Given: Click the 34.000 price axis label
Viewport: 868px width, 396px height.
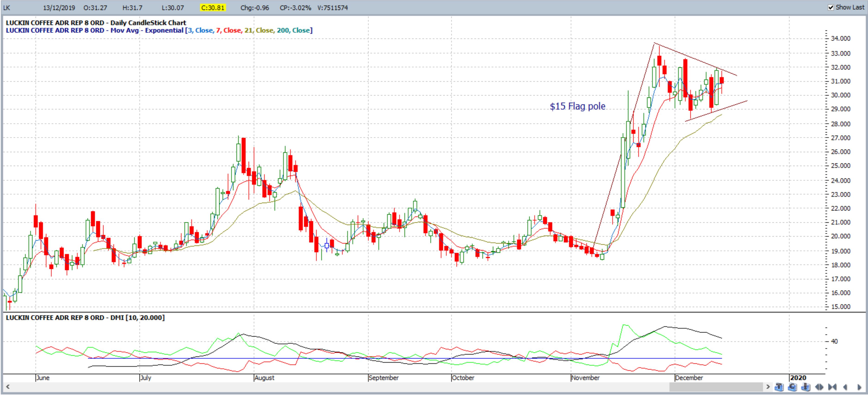Looking at the screenshot, I should click(840, 38).
